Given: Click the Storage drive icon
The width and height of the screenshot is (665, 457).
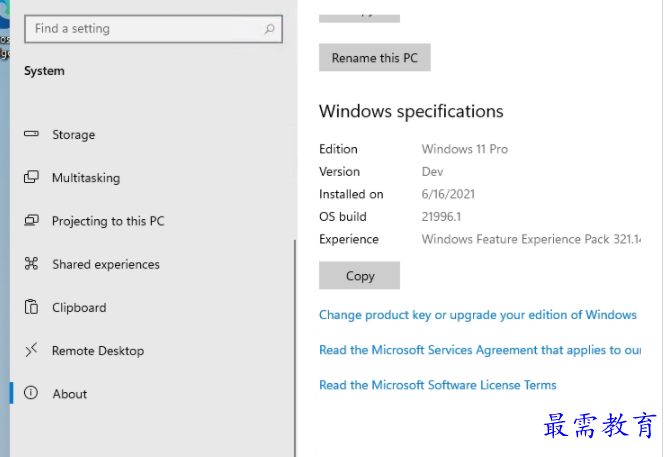Looking at the screenshot, I should pos(31,134).
